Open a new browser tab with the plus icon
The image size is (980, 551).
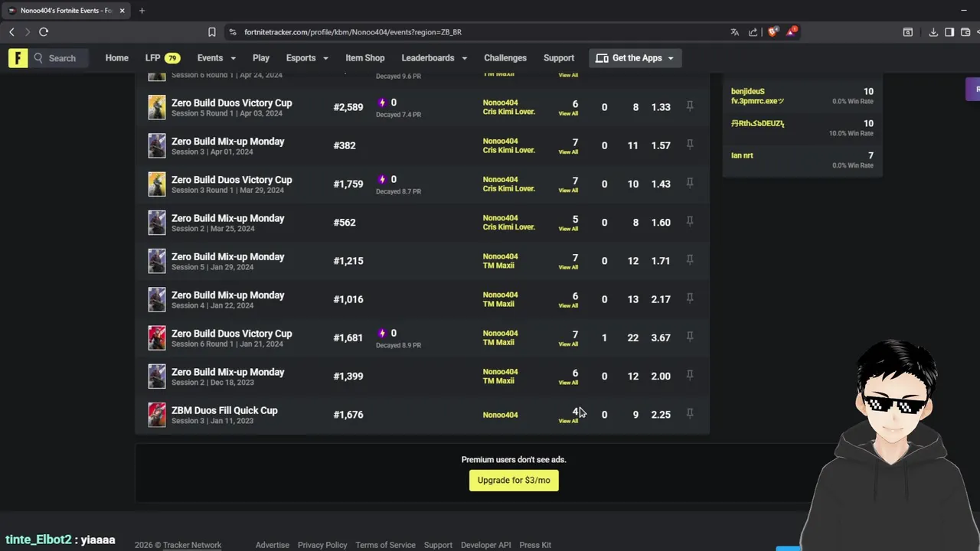click(142, 11)
